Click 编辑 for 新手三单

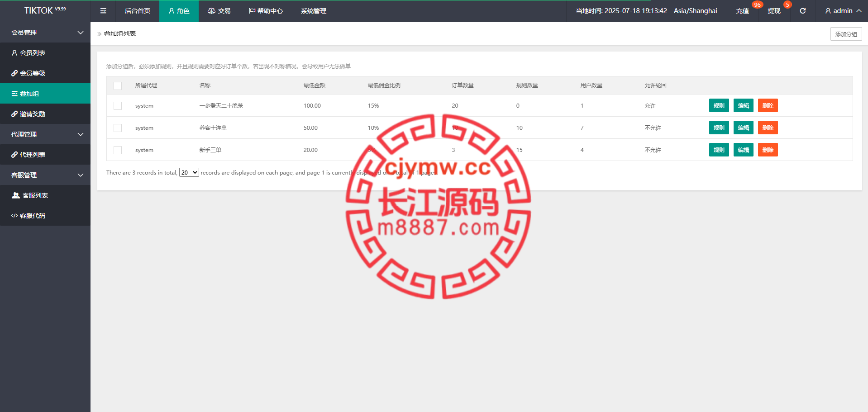click(743, 150)
